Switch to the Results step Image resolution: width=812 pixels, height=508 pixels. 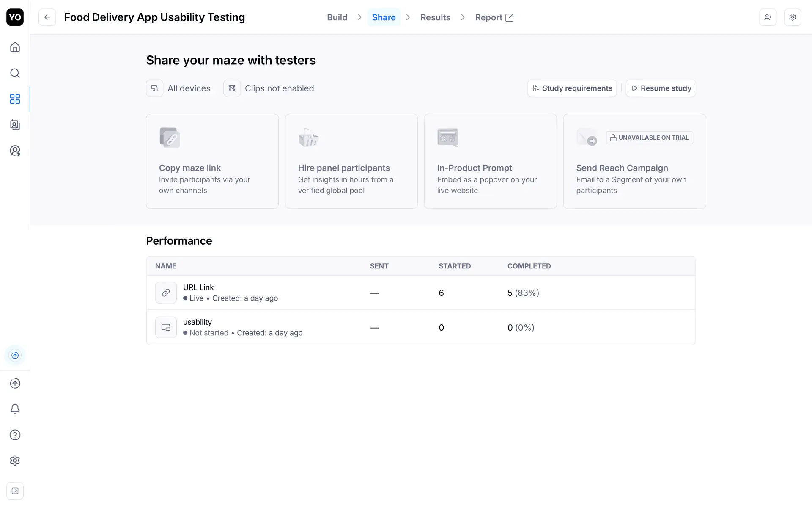pos(435,17)
